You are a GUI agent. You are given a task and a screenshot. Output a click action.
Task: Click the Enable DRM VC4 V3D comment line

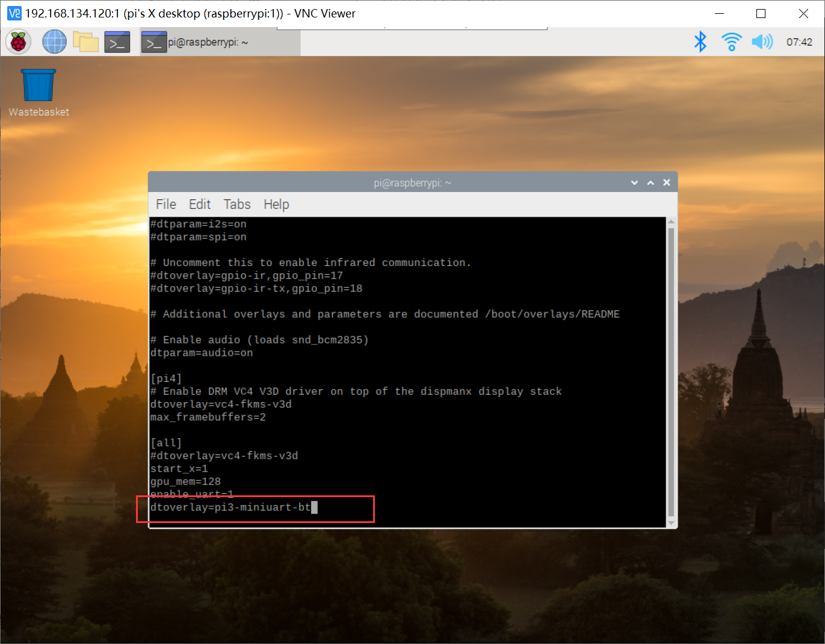pos(356,391)
